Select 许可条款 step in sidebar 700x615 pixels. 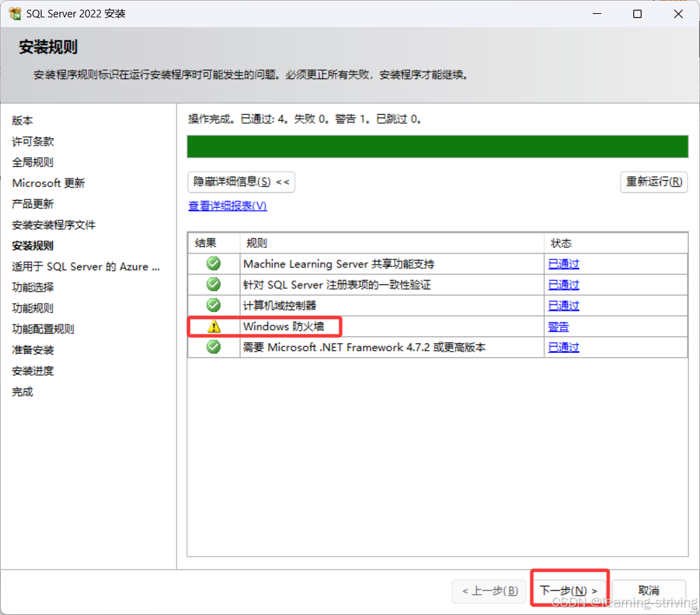pos(33,142)
